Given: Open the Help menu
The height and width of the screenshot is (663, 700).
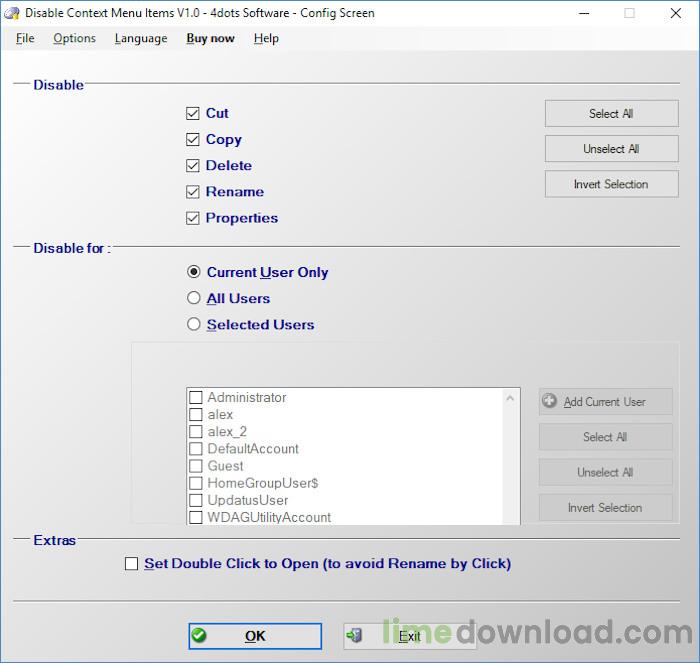Looking at the screenshot, I should pyautogui.click(x=266, y=38).
